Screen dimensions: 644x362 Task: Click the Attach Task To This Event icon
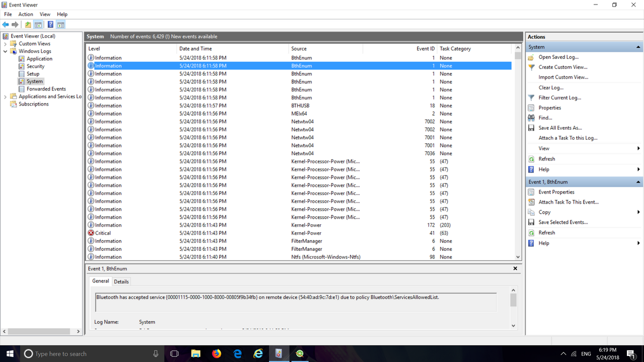click(x=531, y=202)
